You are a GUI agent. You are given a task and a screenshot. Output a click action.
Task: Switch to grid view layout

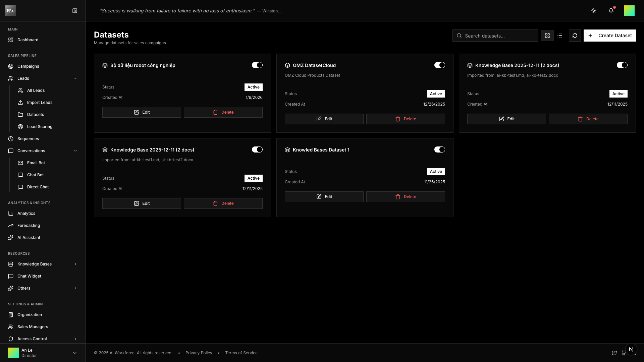click(x=547, y=36)
